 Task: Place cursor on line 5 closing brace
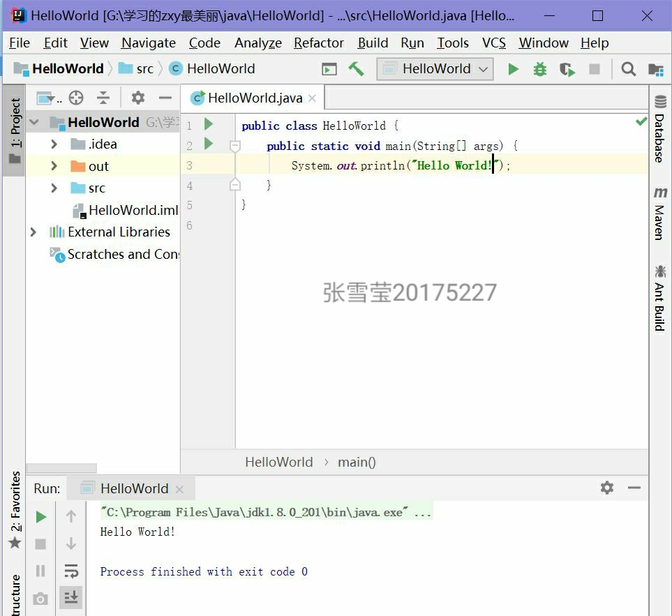point(244,205)
